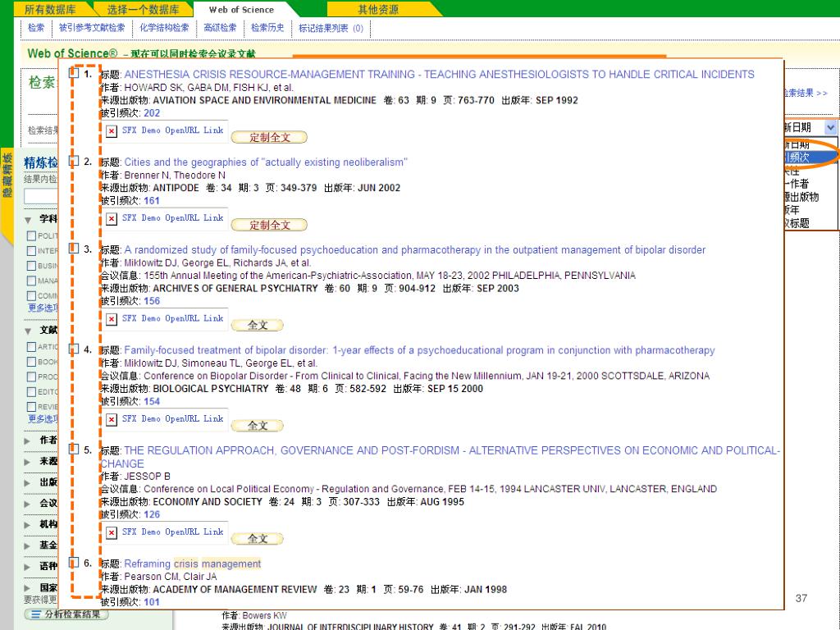Switch to the 所有数据库 tab

coord(50,9)
